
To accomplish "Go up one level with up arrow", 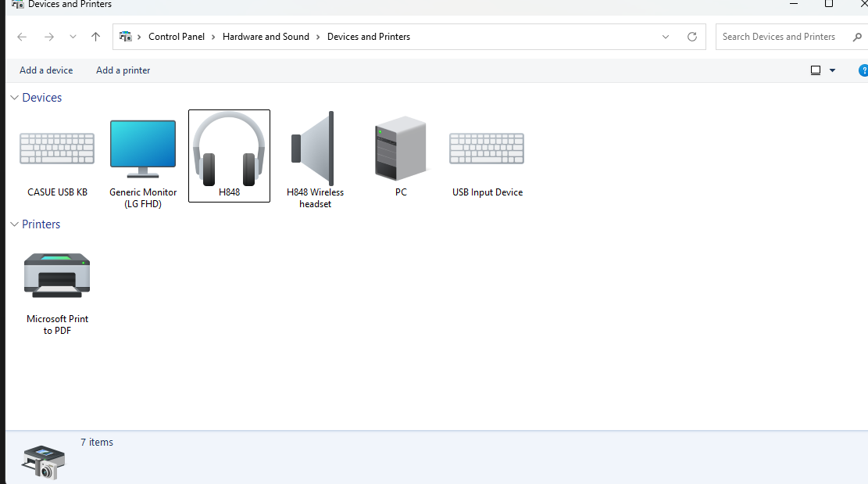I will pos(96,37).
